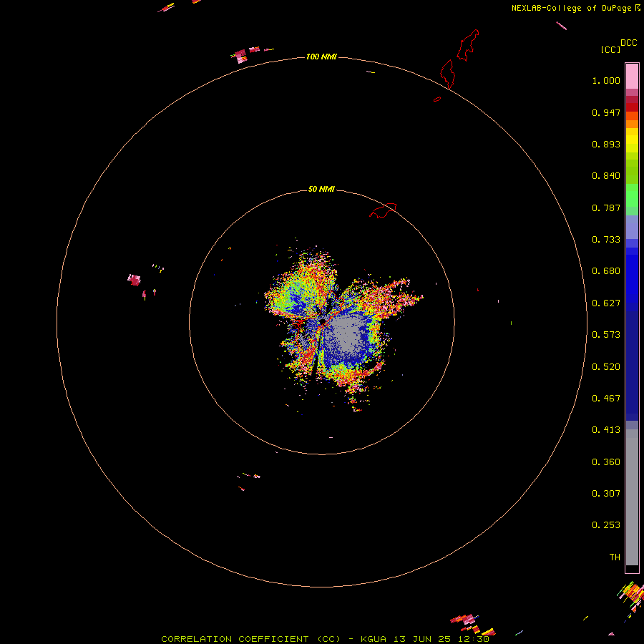
Task: Select the 0.360 legend value
Action: click(606, 462)
